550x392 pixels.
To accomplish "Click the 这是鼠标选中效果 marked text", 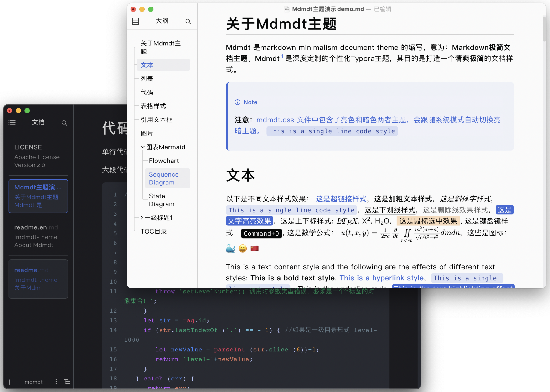I will (428, 221).
